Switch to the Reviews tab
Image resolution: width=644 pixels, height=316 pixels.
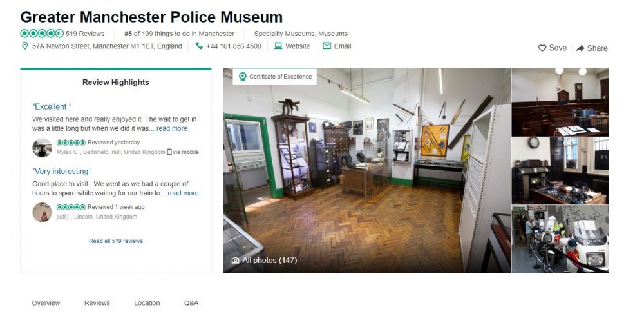97,303
